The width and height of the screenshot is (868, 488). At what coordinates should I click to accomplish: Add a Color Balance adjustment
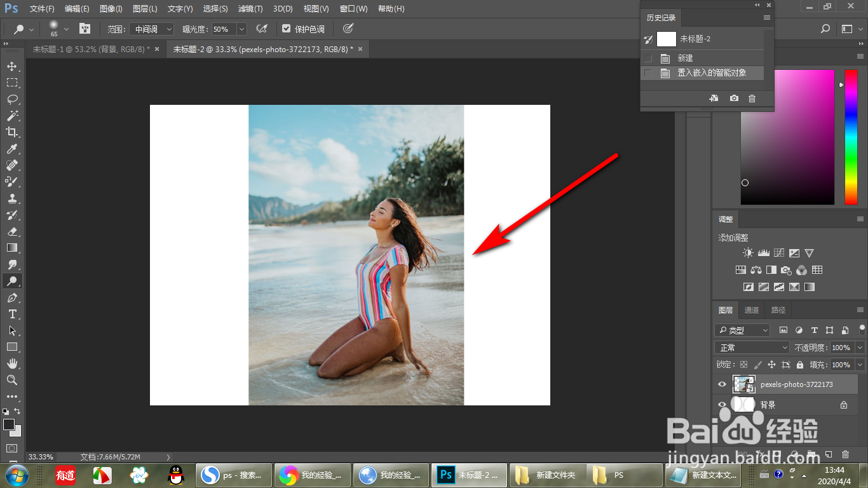point(756,270)
